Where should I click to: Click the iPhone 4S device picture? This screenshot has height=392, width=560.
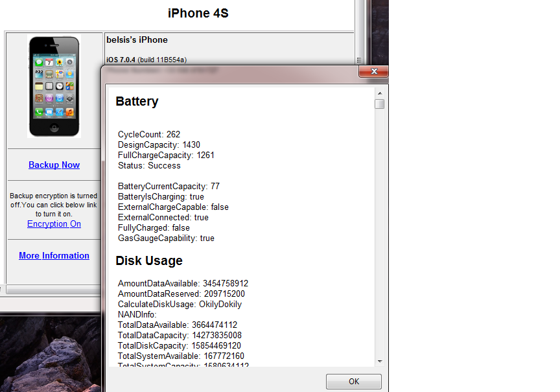pyautogui.click(x=54, y=86)
